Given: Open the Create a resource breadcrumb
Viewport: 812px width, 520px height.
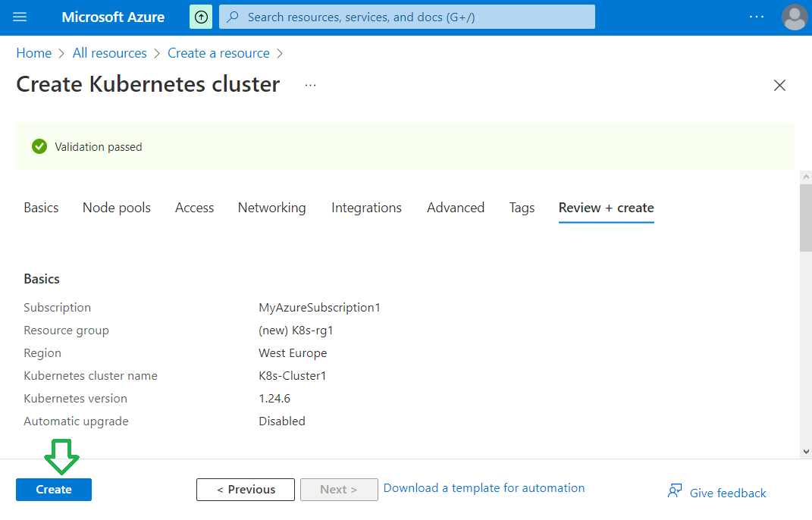Looking at the screenshot, I should pos(218,53).
